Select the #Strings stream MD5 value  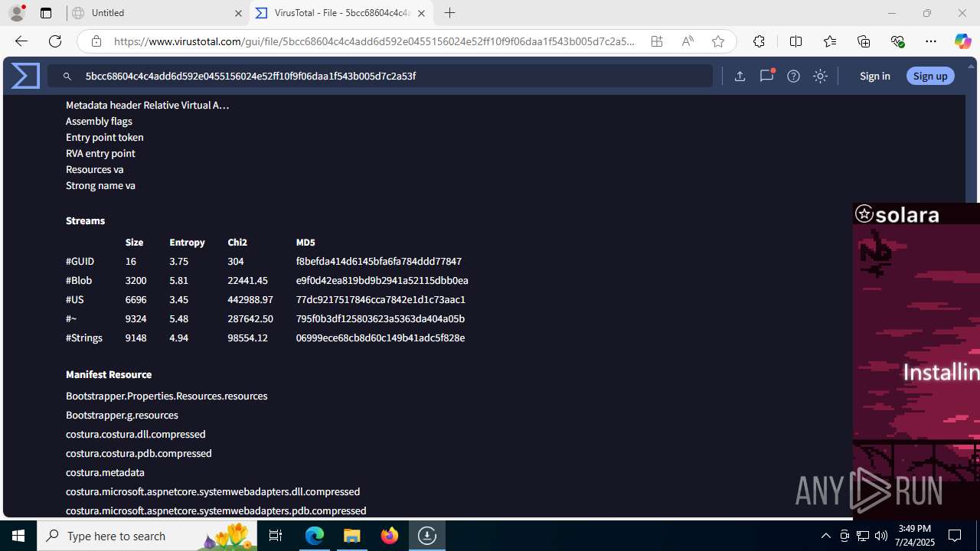tap(380, 337)
